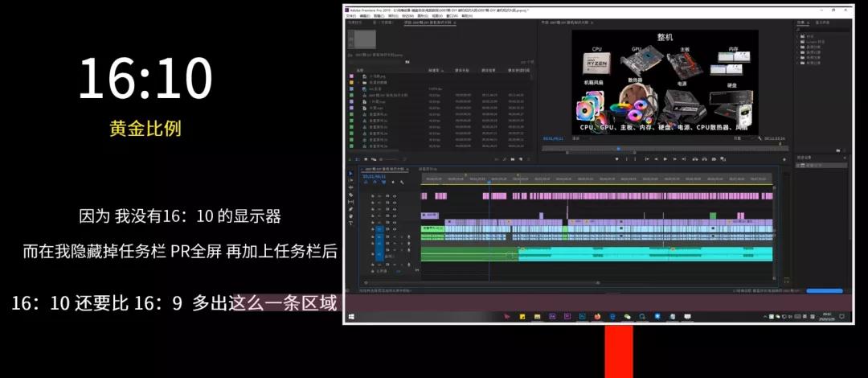This screenshot has height=378, width=868.
Task: Go to Out point in Program monitor
Action: [x=684, y=159]
